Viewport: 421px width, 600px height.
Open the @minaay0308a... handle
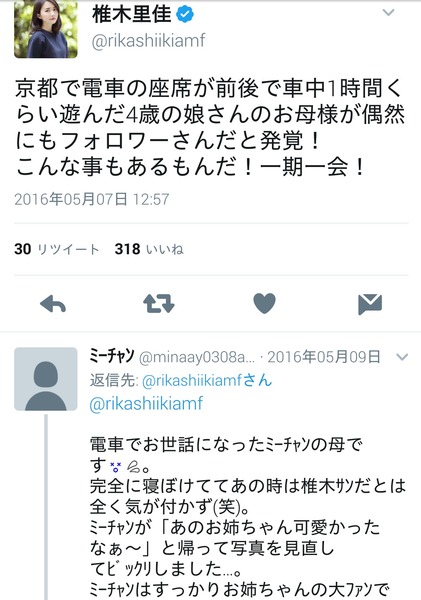click(197, 357)
